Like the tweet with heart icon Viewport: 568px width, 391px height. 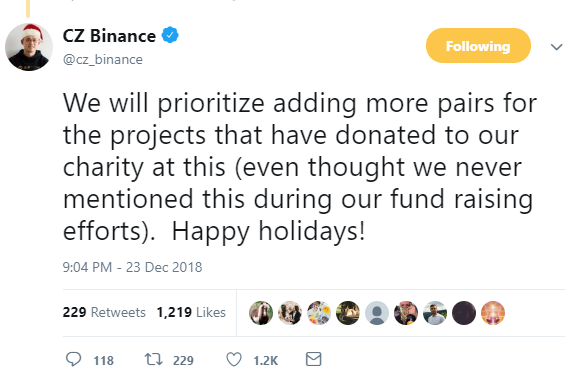234,359
